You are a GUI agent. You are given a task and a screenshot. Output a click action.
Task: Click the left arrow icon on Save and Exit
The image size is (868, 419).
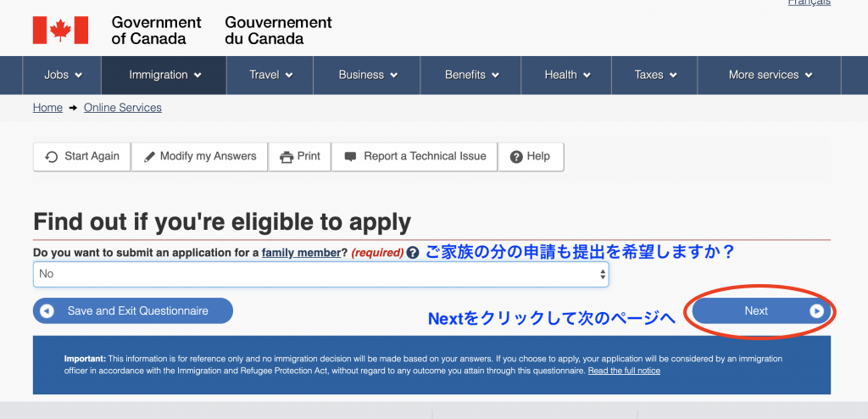47,311
